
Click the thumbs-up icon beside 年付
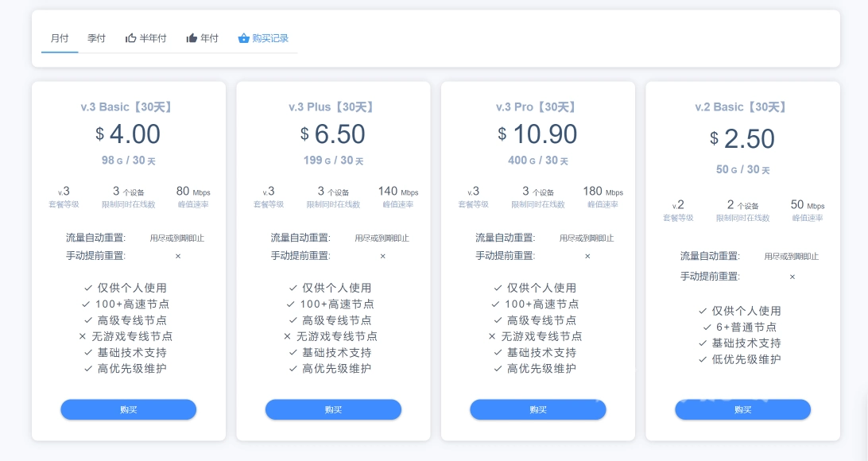point(192,37)
